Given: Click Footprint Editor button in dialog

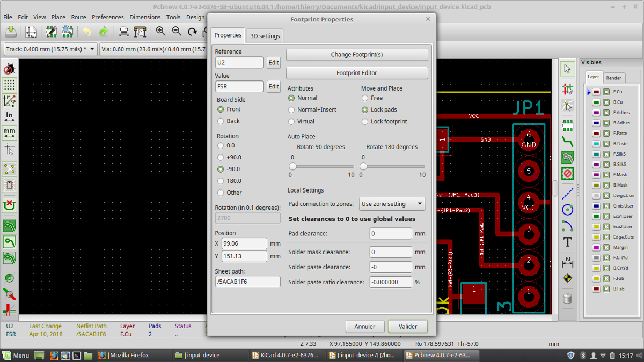Looking at the screenshot, I should point(357,73).
